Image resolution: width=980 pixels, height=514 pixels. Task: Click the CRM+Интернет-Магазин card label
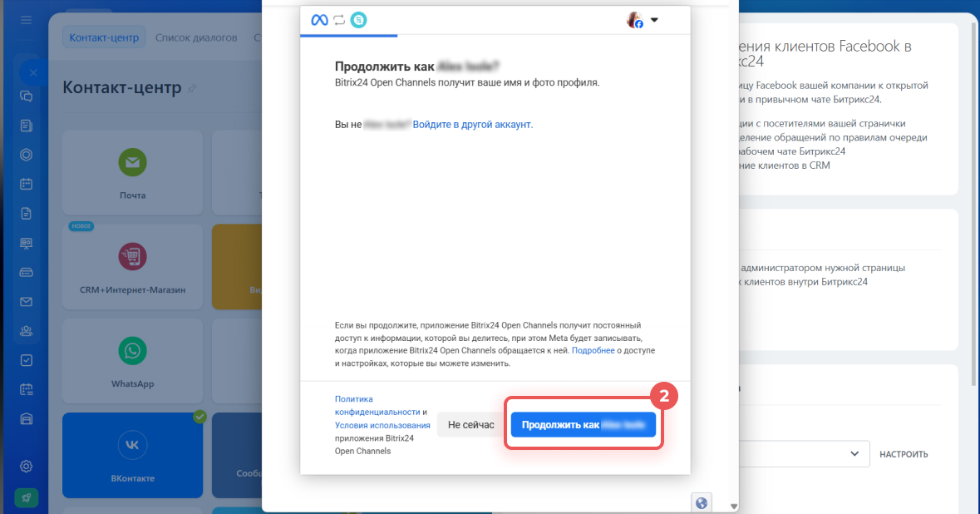click(132, 289)
